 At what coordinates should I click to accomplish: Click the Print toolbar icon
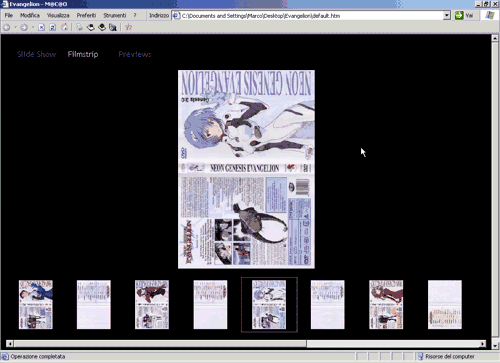coord(79,27)
